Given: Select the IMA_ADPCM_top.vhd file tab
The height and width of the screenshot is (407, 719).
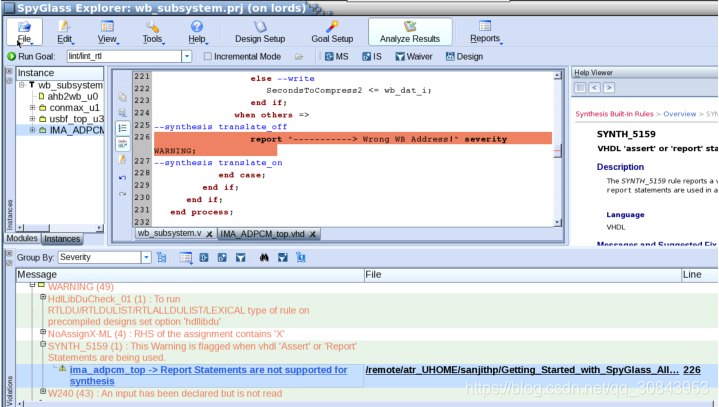Looking at the screenshot, I should point(262,234).
